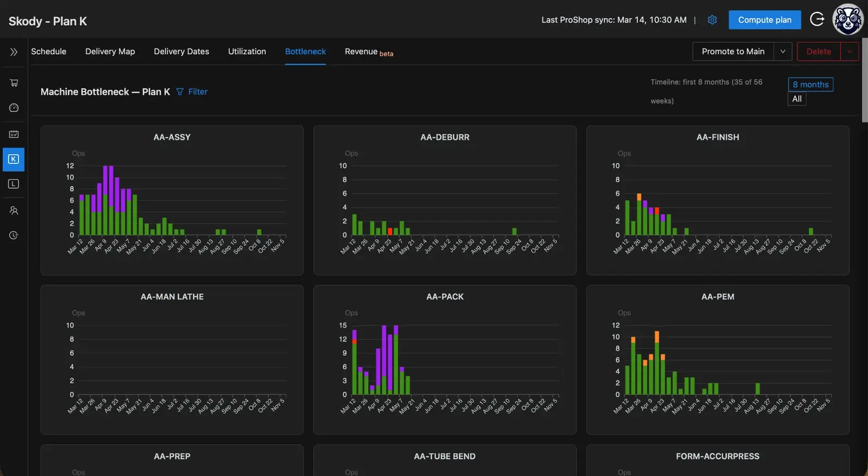Select the Plan L sidebar icon
This screenshot has width=868, height=476.
(14, 184)
